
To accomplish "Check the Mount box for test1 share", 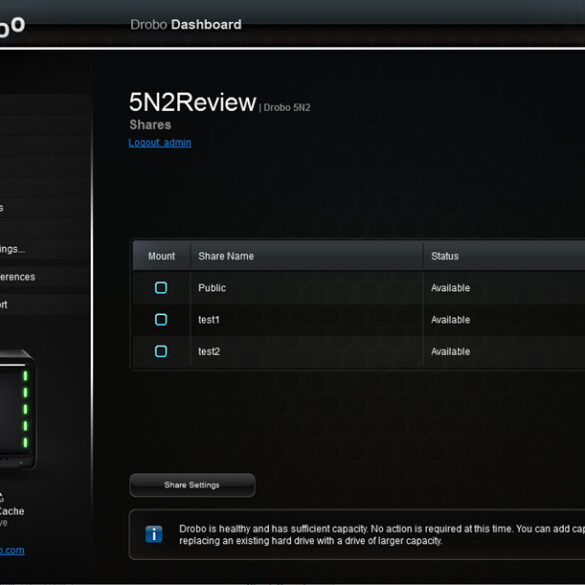I will pyautogui.click(x=161, y=319).
